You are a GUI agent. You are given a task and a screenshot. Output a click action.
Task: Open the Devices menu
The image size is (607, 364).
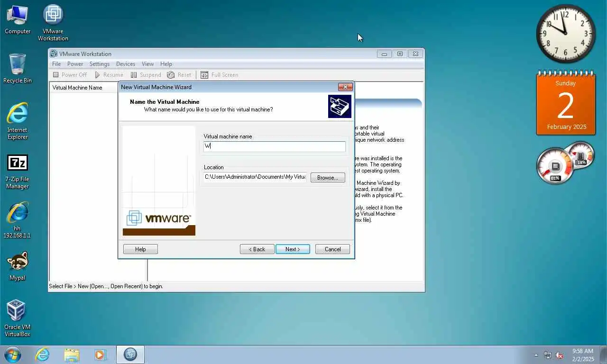[126, 64]
